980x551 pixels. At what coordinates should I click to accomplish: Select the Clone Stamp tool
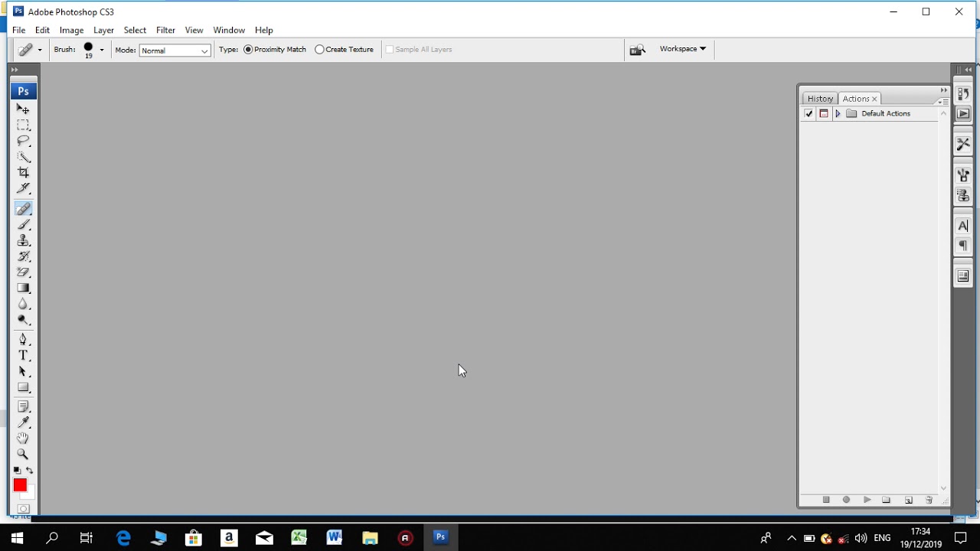[24, 240]
